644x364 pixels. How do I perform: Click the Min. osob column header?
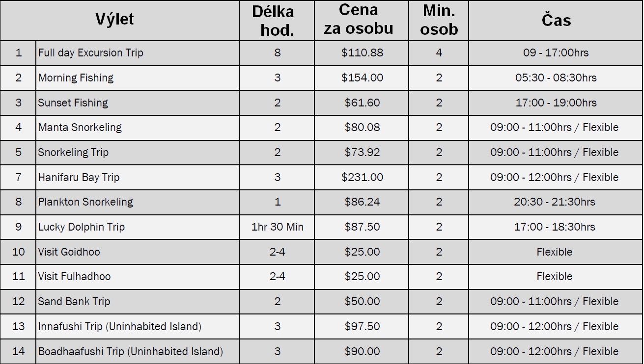point(439,20)
